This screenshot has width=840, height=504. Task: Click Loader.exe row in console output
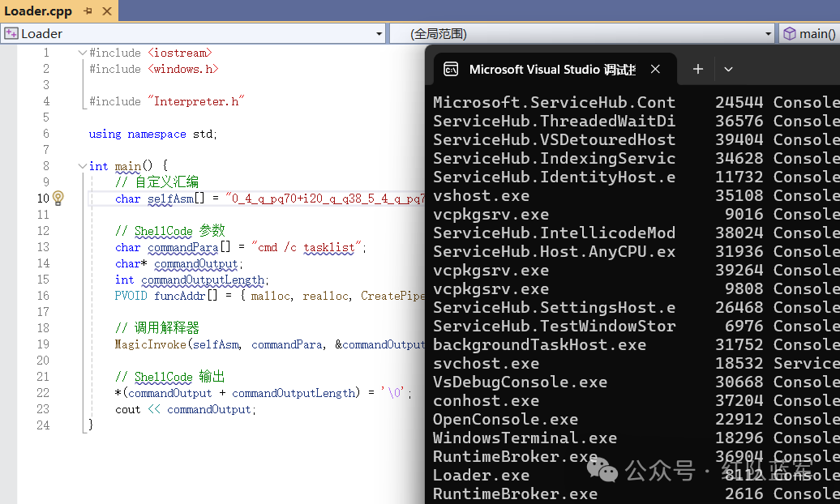click(481, 475)
